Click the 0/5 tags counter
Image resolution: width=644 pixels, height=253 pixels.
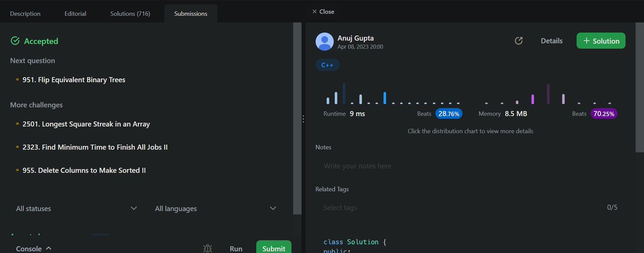[x=612, y=207]
